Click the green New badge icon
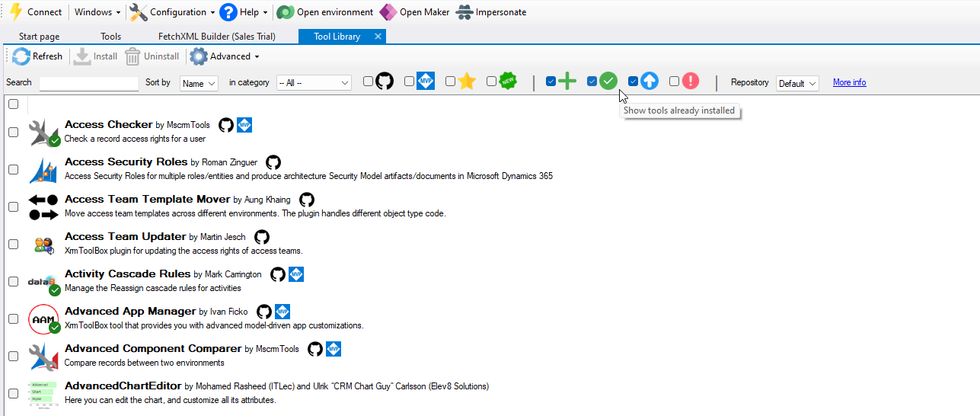Viewport: 980px width, 416px height. [509, 81]
